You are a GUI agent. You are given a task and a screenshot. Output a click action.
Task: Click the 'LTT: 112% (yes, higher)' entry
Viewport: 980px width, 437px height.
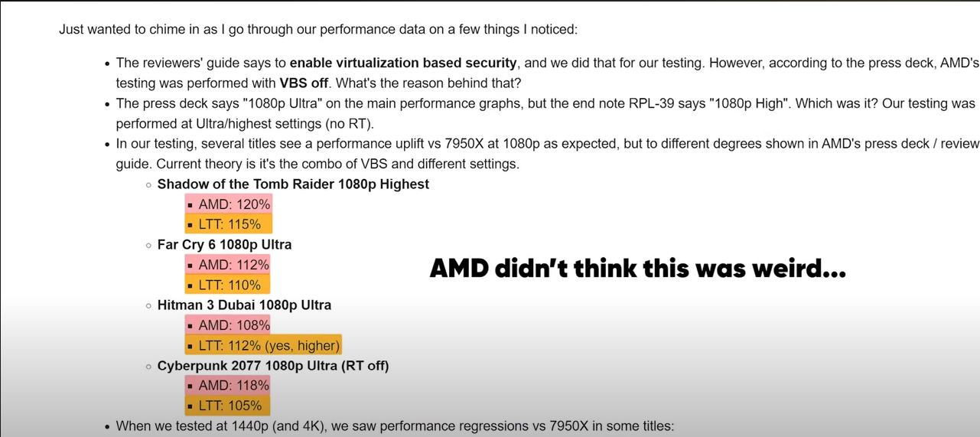click(x=263, y=345)
